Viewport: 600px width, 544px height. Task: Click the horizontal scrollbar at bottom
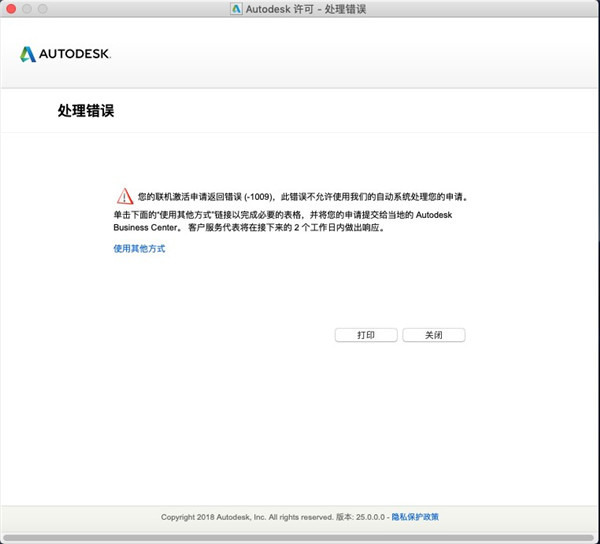tap(298, 538)
